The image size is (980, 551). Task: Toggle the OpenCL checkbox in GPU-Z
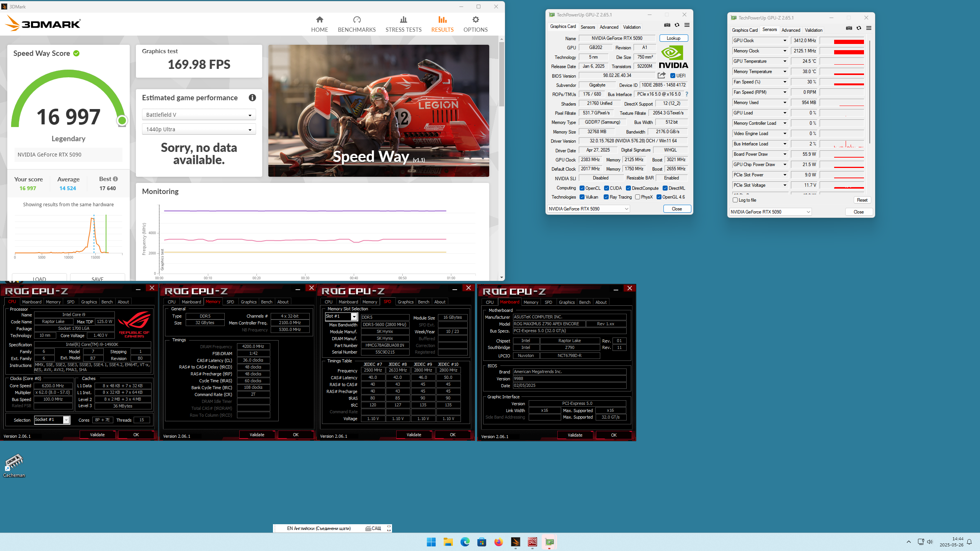[582, 188]
